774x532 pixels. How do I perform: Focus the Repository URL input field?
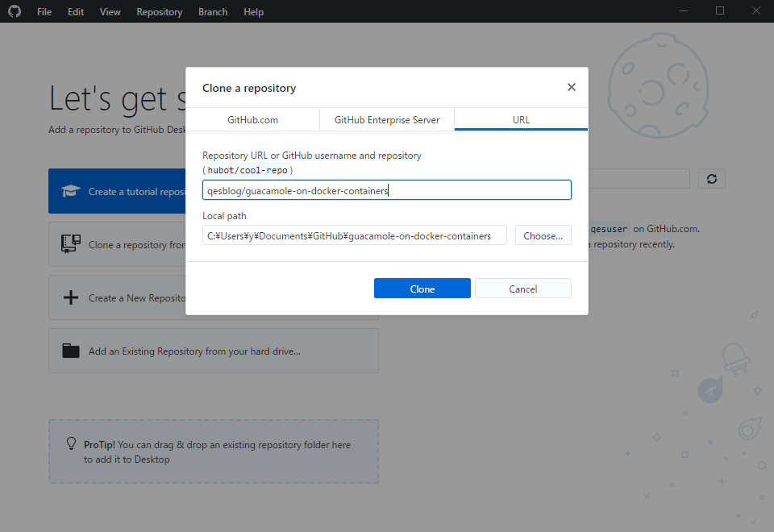[x=386, y=190]
